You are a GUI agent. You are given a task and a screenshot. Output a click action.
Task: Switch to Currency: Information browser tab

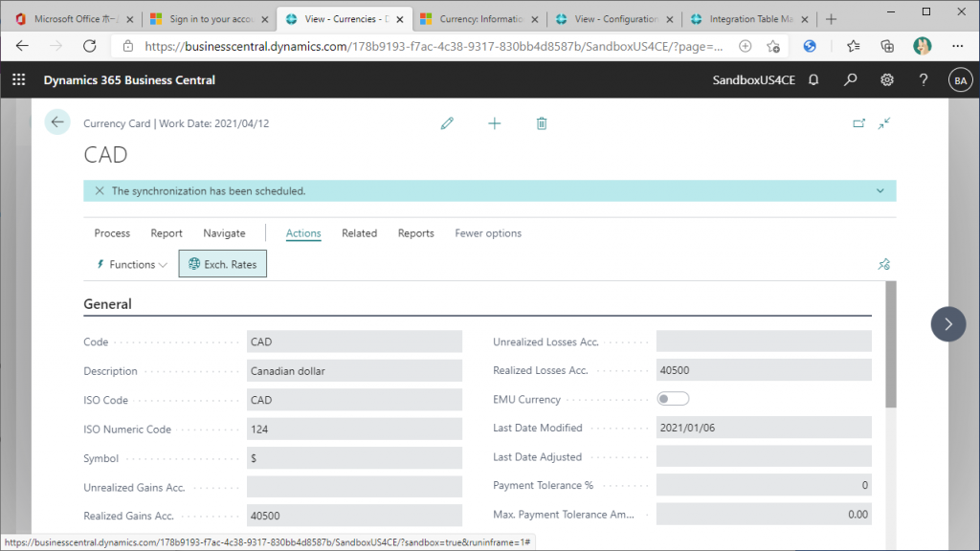click(479, 19)
